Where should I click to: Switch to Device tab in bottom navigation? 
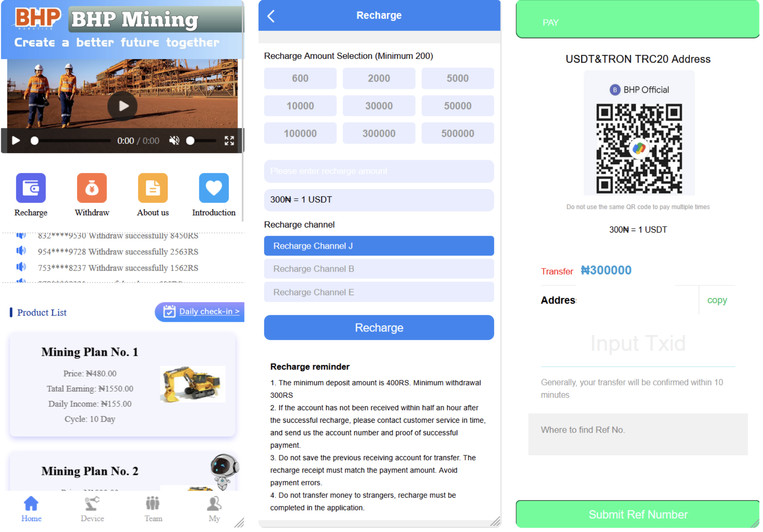(92, 509)
